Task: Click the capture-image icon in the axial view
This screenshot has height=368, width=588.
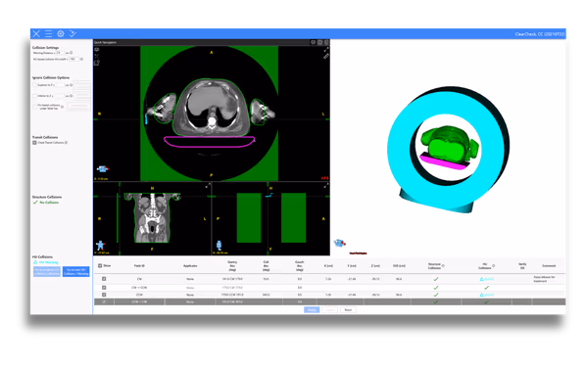Action: (97, 63)
